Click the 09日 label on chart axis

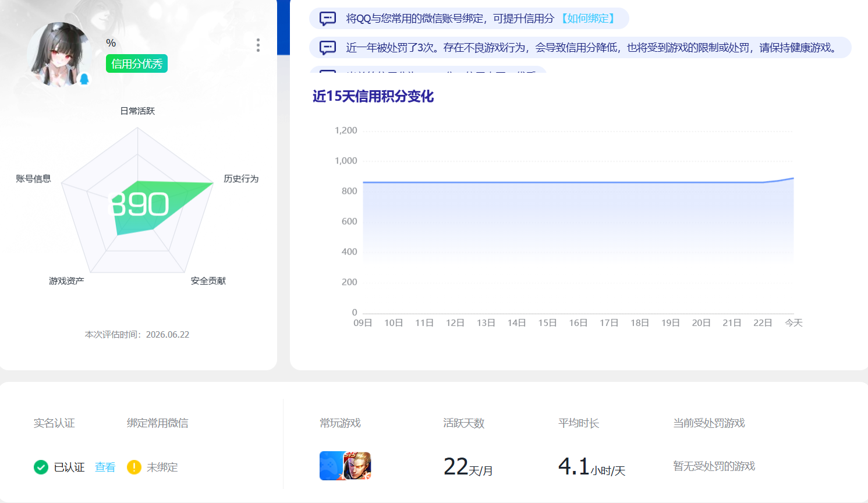pos(363,323)
